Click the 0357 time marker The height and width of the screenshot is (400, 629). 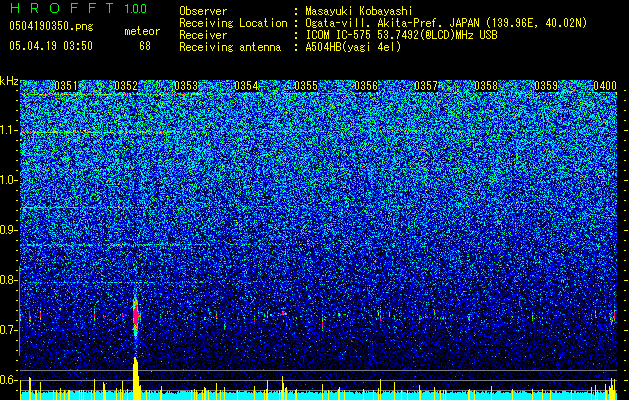[x=426, y=86]
